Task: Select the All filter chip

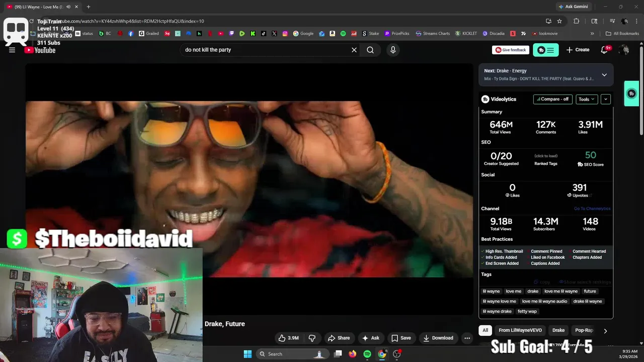Action: coord(485,330)
